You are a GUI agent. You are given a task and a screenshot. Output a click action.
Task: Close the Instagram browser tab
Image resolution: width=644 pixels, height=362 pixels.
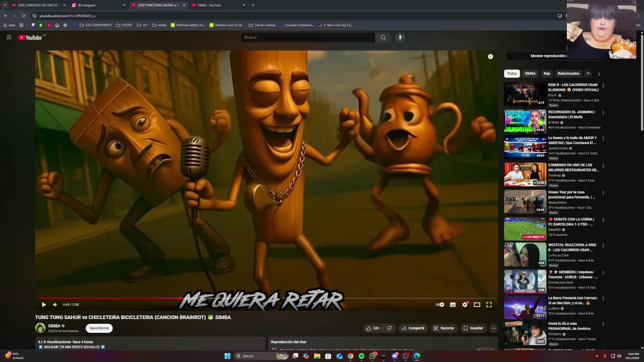124,5
